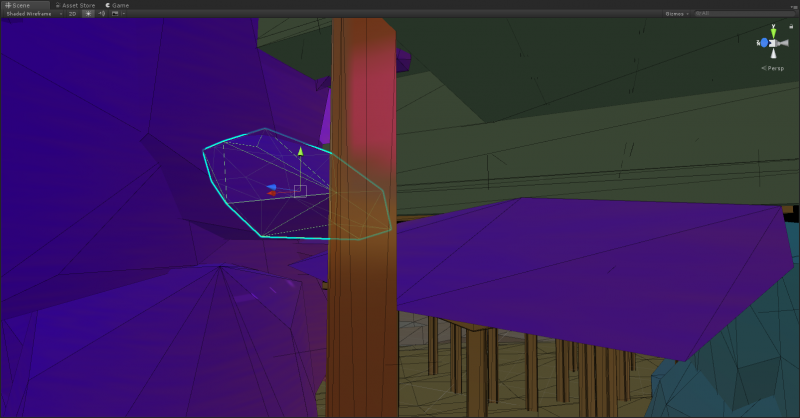Switch the scene view to 2D mode
The image size is (800, 418).
(72, 14)
